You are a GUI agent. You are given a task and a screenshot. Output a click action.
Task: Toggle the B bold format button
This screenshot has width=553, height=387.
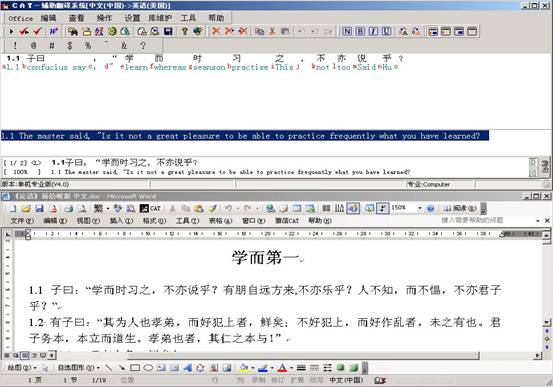tap(360, 31)
